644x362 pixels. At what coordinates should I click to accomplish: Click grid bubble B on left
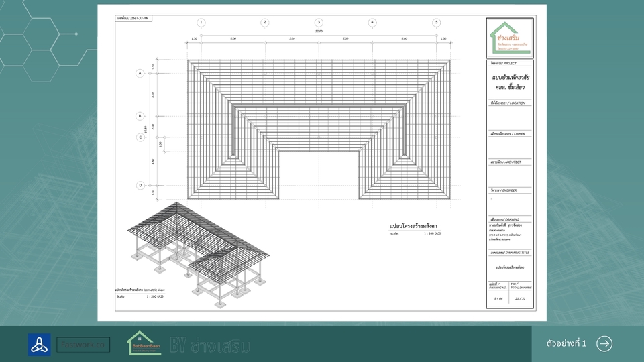(x=140, y=115)
